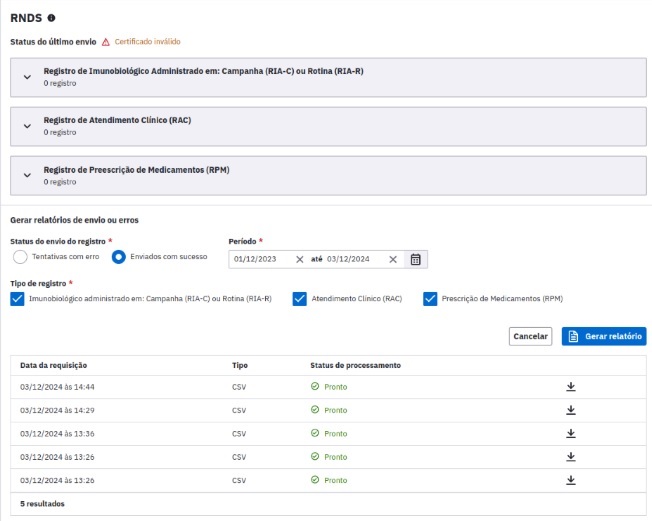Expand Registro de Imunobiológico Administrado section
Screen dimensions: 652x521
point(27,77)
